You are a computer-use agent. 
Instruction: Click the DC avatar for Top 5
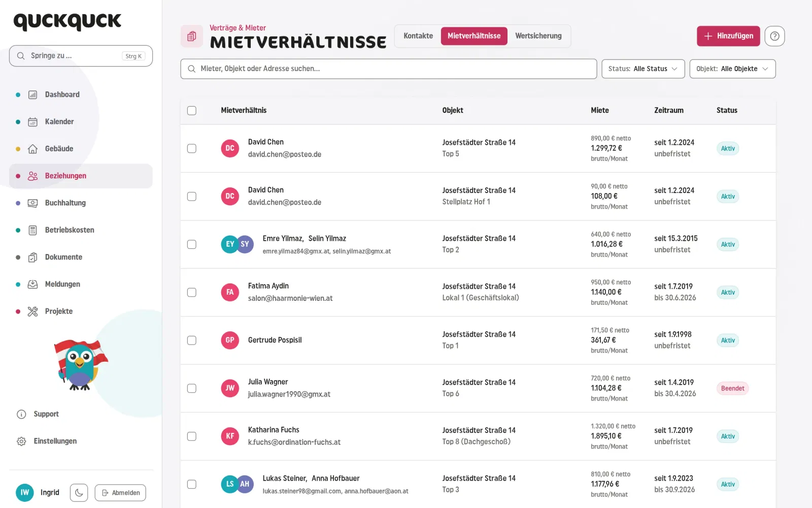point(230,148)
